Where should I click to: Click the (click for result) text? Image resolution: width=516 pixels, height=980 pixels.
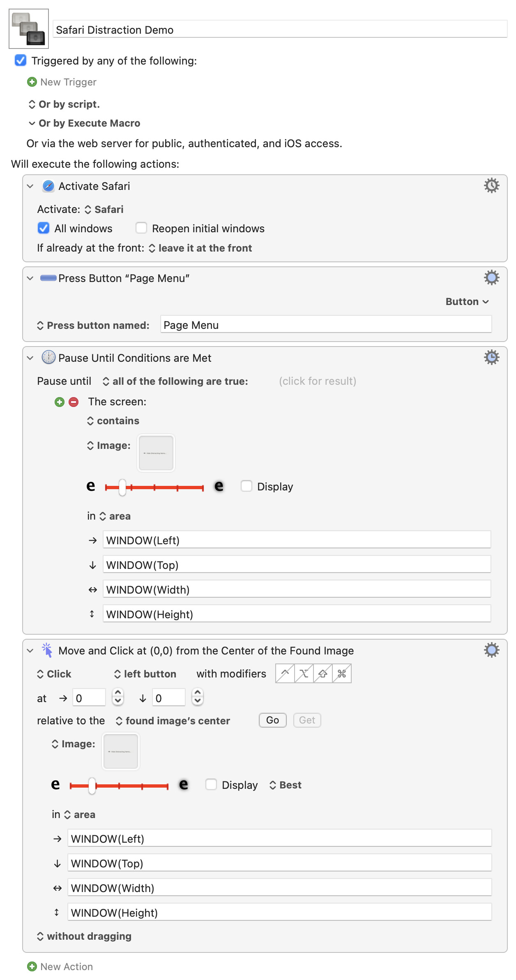318,381
